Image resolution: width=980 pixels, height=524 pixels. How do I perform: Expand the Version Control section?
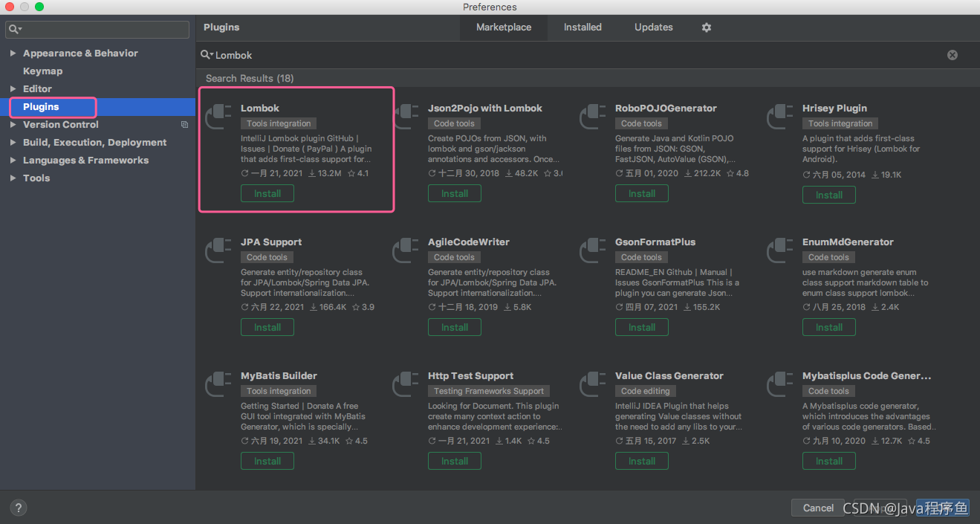[13, 125]
